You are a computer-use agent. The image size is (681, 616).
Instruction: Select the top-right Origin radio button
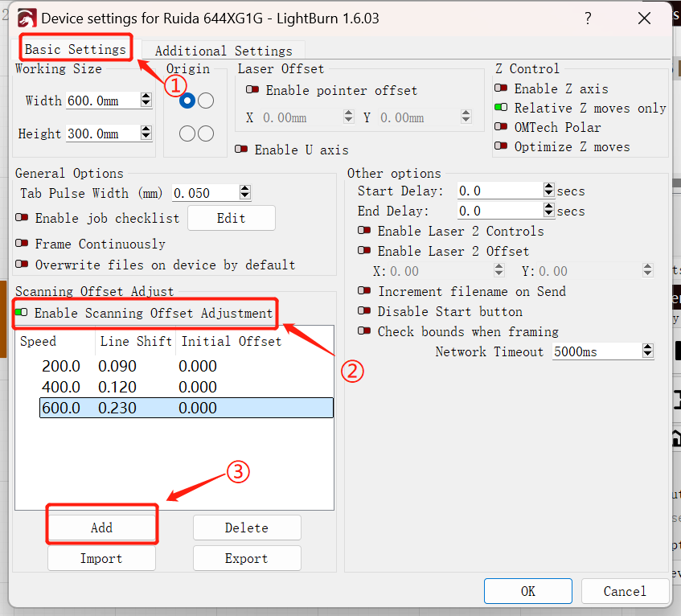(206, 101)
